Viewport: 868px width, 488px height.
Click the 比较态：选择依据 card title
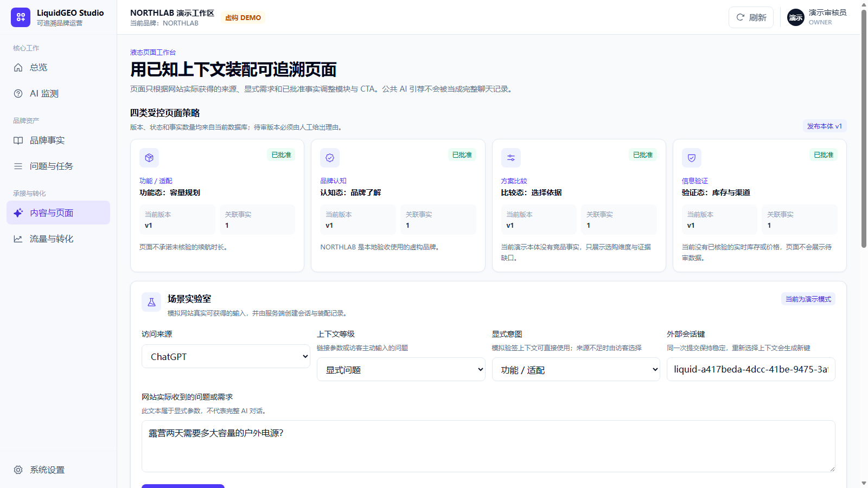coord(531,192)
